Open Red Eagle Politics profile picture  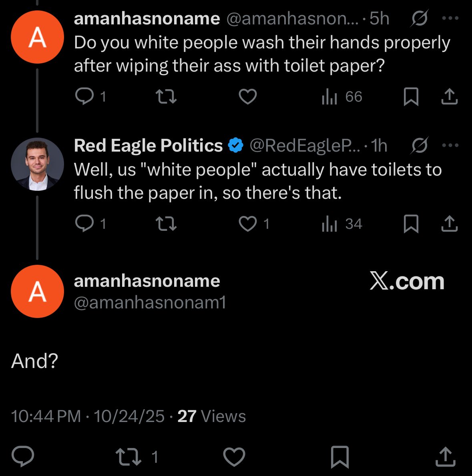(x=37, y=164)
